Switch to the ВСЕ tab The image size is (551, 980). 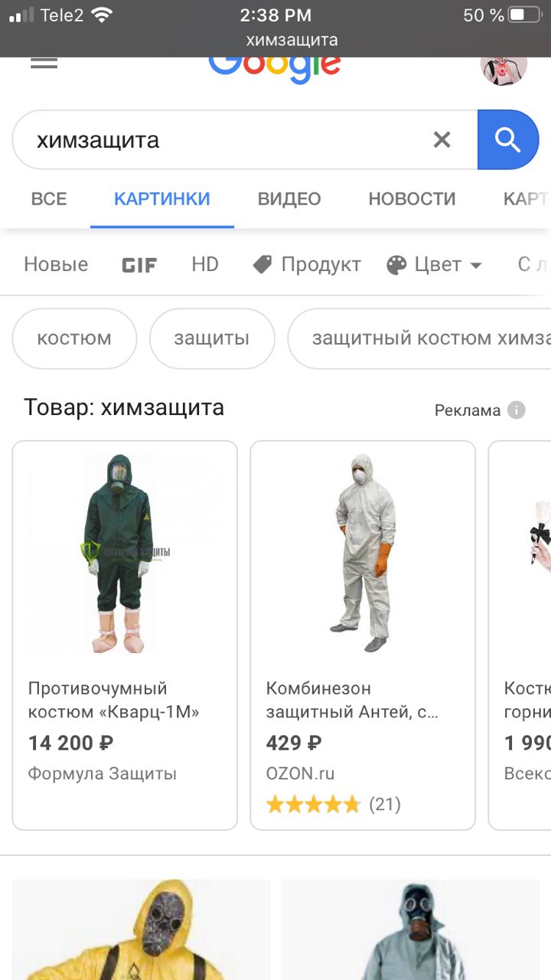click(49, 199)
